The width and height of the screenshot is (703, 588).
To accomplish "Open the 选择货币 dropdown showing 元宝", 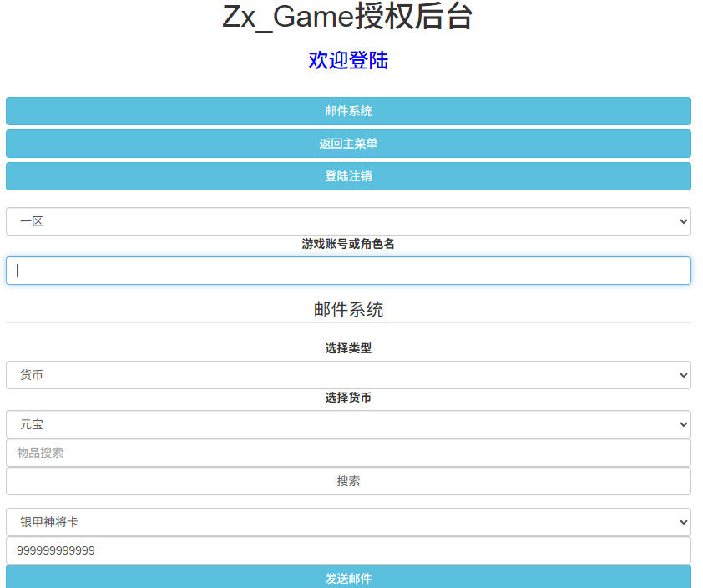I will [x=347, y=423].
